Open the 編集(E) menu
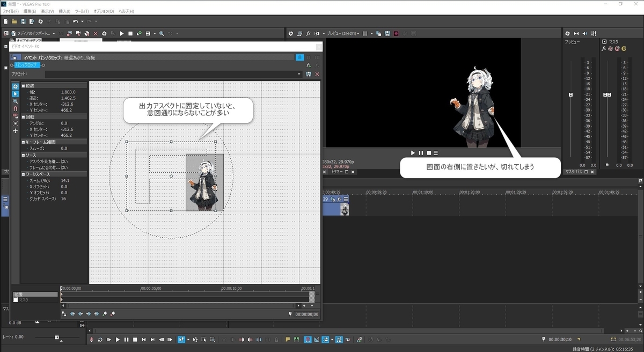Viewport: 644px width, 352px height. tap(30, 11)
